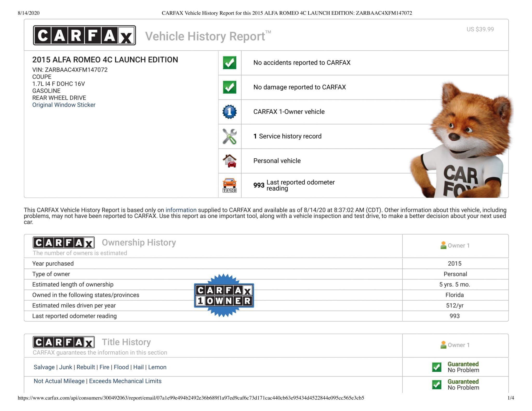Image resolution: width=532 pixels, height=411 pixels.
Task: Open the Rebuilt title link
Action: 86,367
